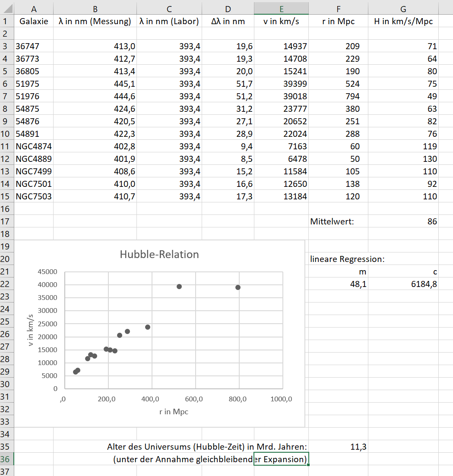
Task: Select column A header
Action: pos(34,9)
